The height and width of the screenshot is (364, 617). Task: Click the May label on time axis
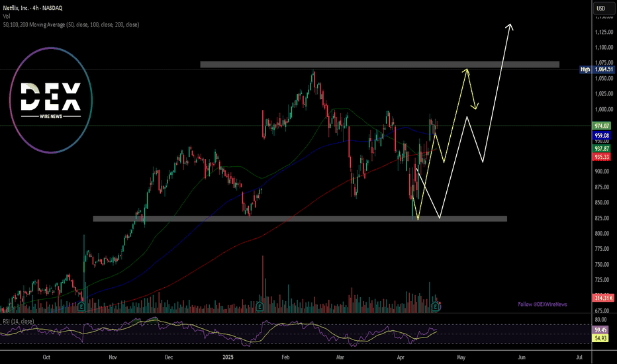coord(461,357)
